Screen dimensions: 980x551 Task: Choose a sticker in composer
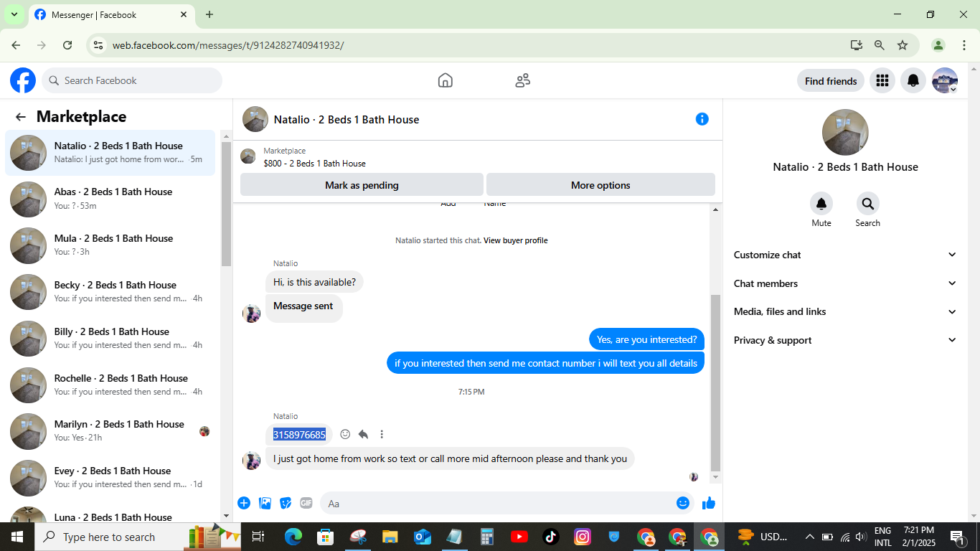tap(286, 503)
